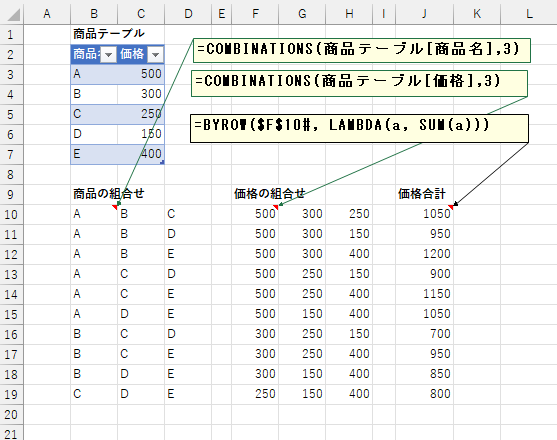
Task: Click cell H19 containing 400
Action: [349, 394]
